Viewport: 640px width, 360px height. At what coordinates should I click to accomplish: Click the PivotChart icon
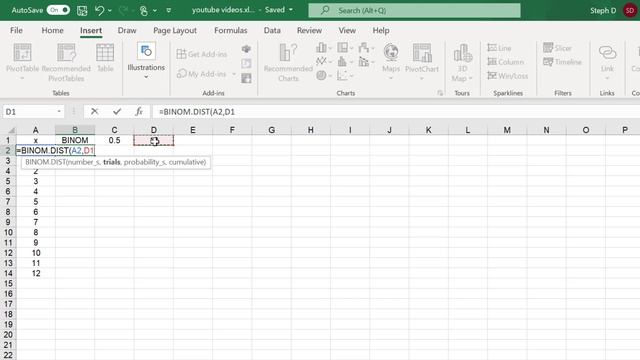click(422, 52)
